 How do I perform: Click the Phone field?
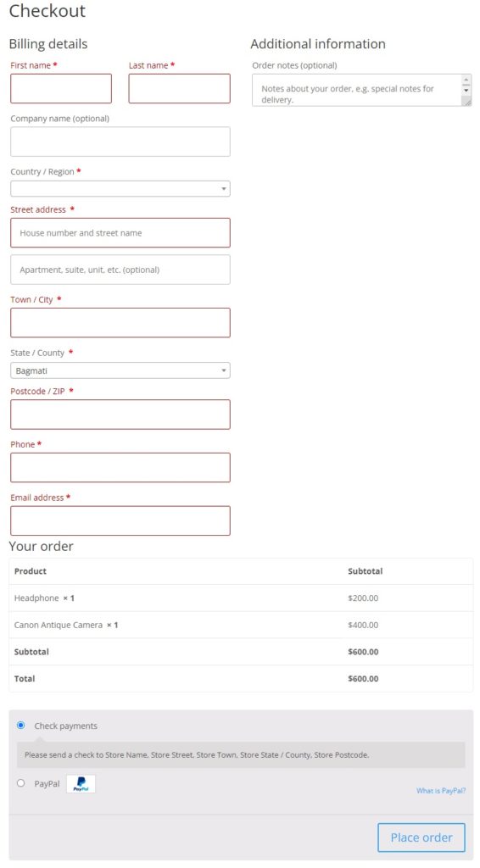(120, 468)
